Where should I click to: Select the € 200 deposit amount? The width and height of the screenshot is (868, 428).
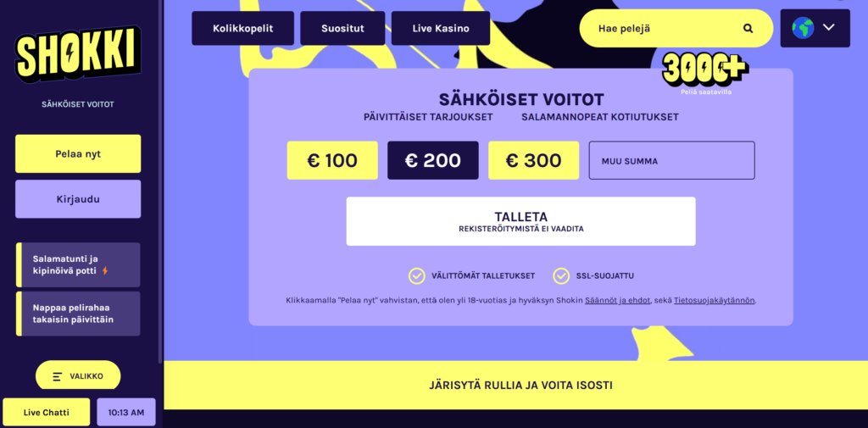tap(432, 160)
